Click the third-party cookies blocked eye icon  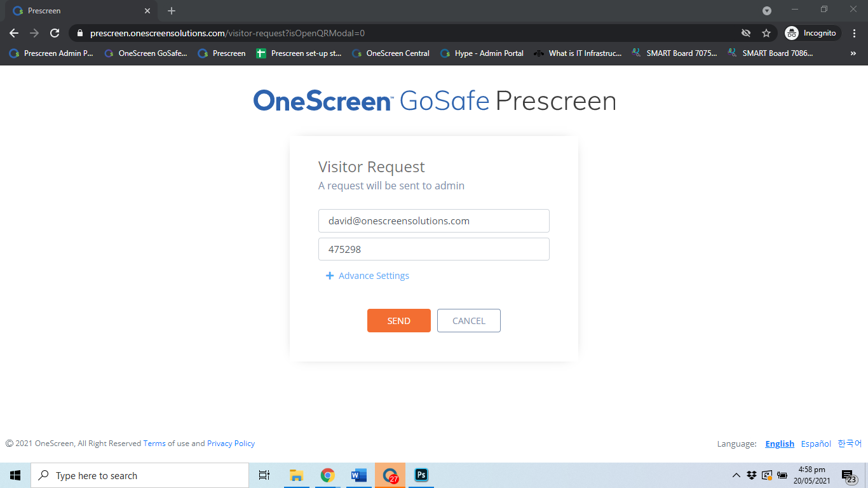point(746,33)
